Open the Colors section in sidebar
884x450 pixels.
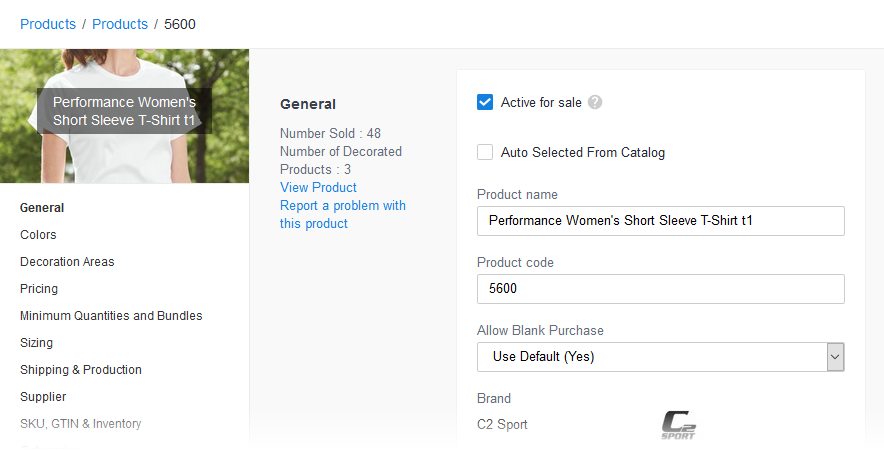point(38,235)
